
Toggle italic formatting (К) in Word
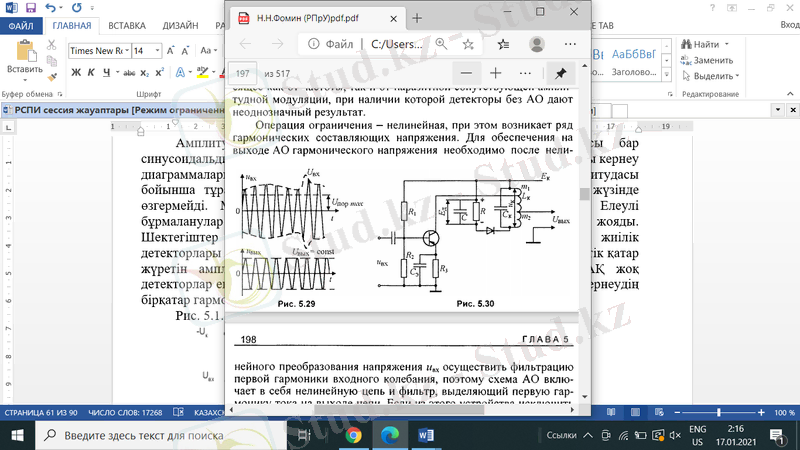tap(90, 71)
